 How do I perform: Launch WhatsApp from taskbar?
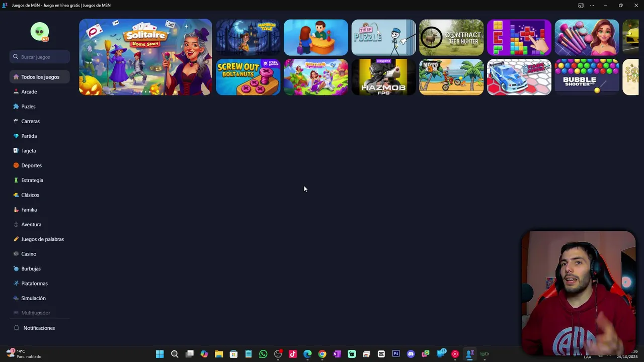pos(263,354)
